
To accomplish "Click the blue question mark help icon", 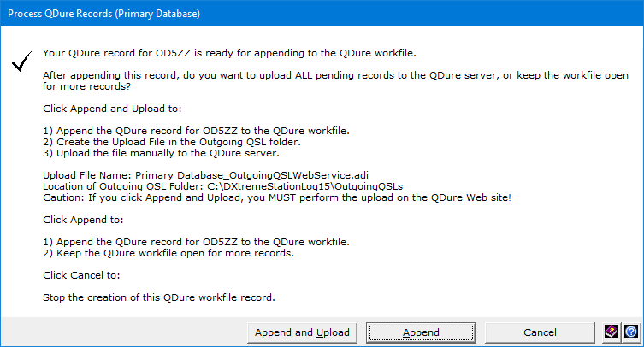I will [x=630, y=332].
